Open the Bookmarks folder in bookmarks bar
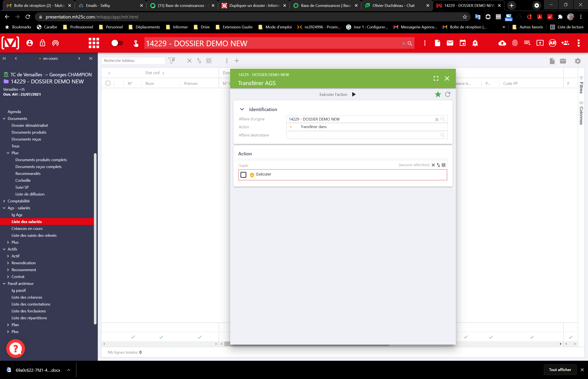Screen dimensions: 588x379 [18, 27]
